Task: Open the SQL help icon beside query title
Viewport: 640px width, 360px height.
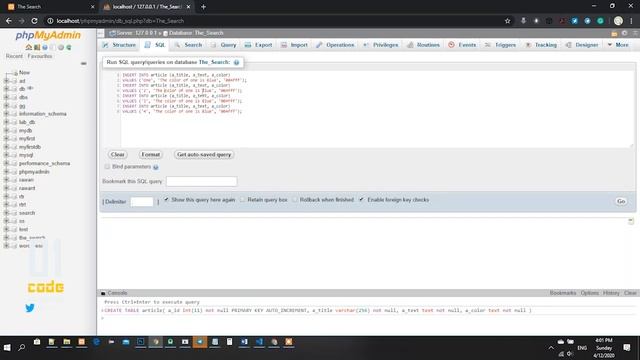Action: pyautogui.click(x=236, y=62)
